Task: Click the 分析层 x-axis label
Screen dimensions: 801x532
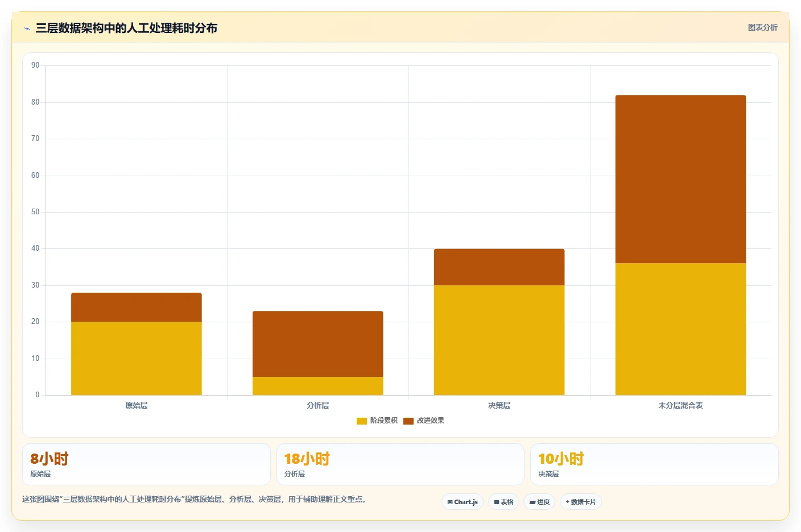Action: [318, 405]
